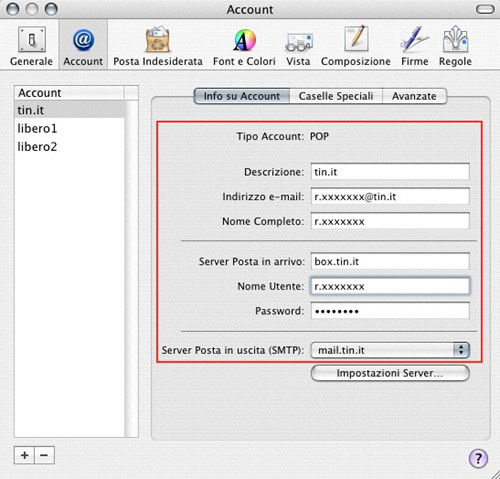
Task: Focus the Password input field
Action: pyautogui.click(x=390, y=311)
